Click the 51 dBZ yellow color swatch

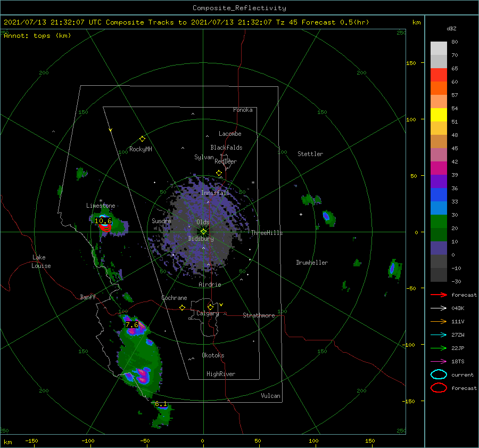tap(439, 115)
